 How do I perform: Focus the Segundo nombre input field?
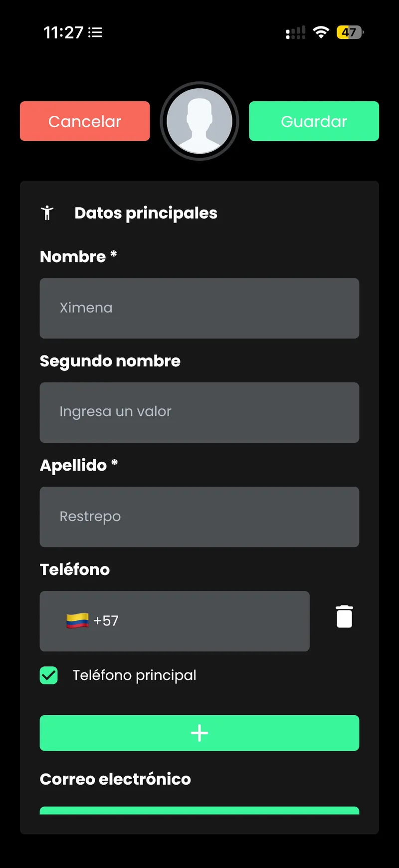[199, 412]
